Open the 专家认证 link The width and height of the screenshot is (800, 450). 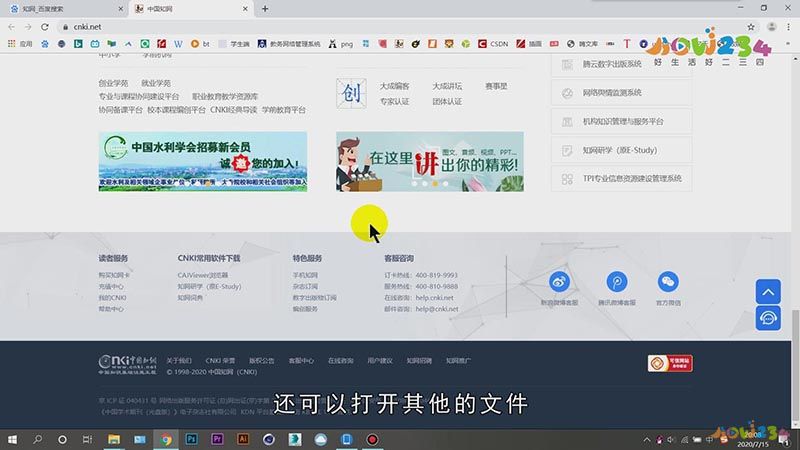(394, 102)
